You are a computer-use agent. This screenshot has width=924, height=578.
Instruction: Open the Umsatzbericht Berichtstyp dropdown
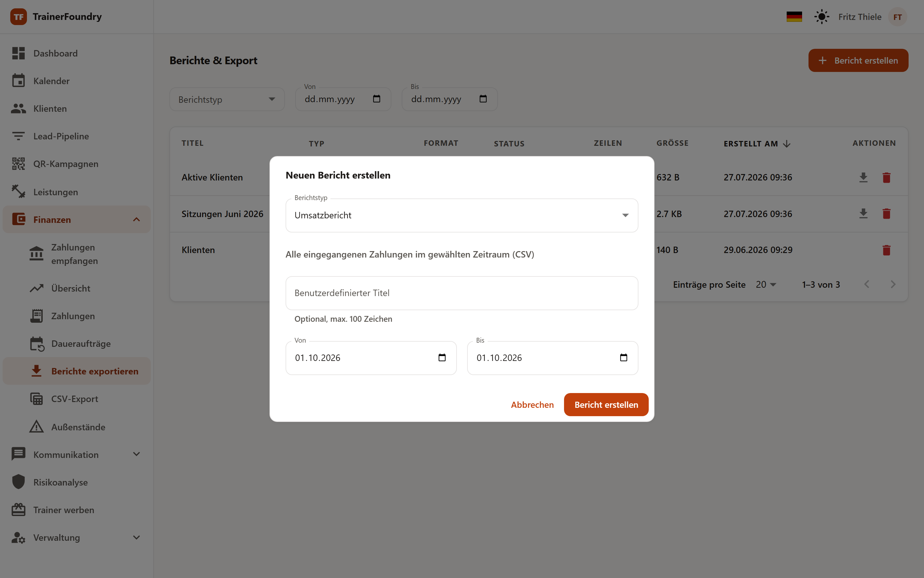pos(462,215)
